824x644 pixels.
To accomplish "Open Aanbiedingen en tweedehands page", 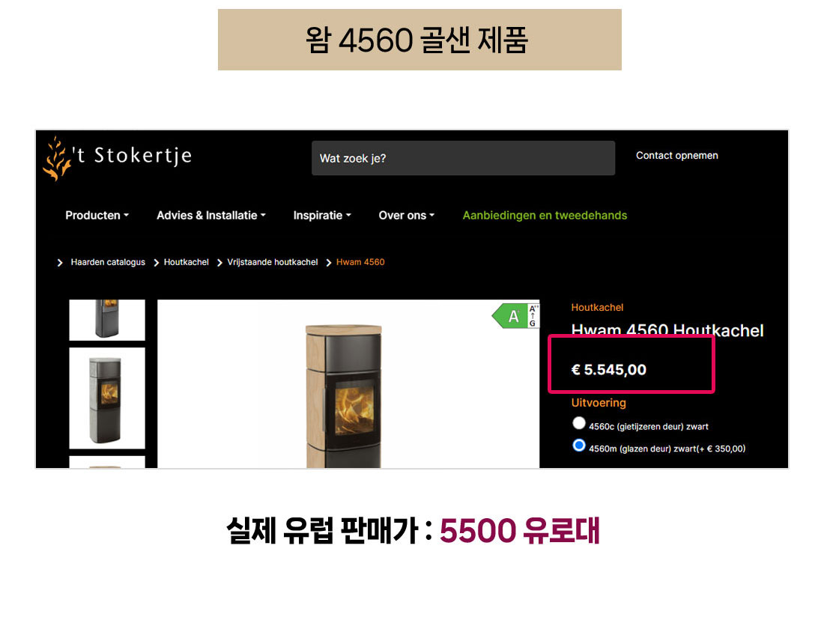I will pos(545,216).
